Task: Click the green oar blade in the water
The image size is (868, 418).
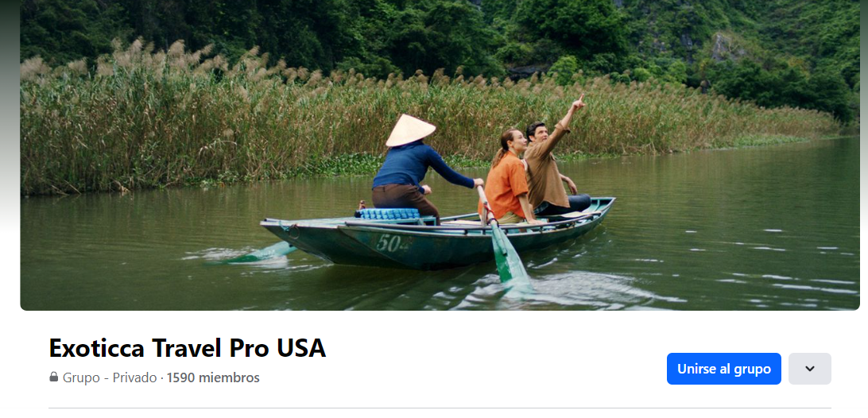Action: (x=510, y=258)
